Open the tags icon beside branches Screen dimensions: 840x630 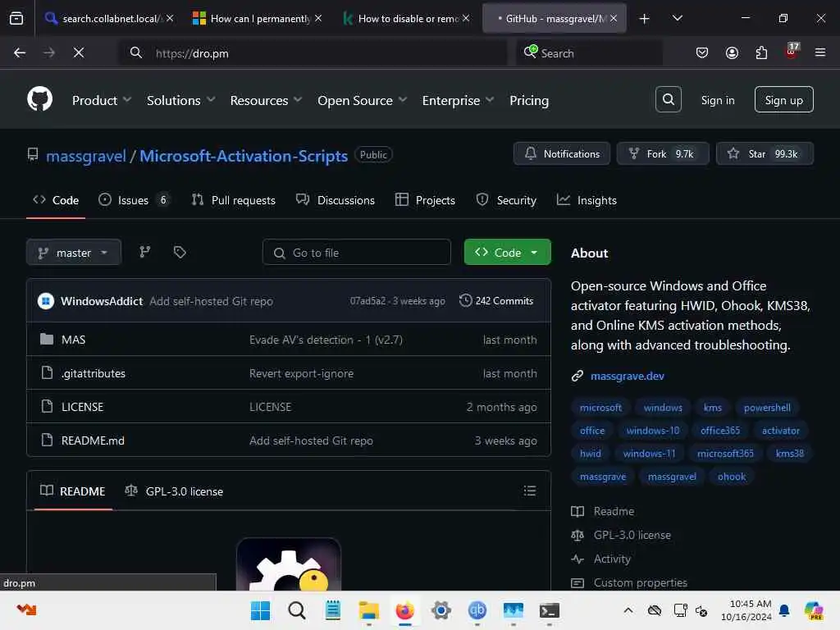pyautogui.click(x=180, y=252)
